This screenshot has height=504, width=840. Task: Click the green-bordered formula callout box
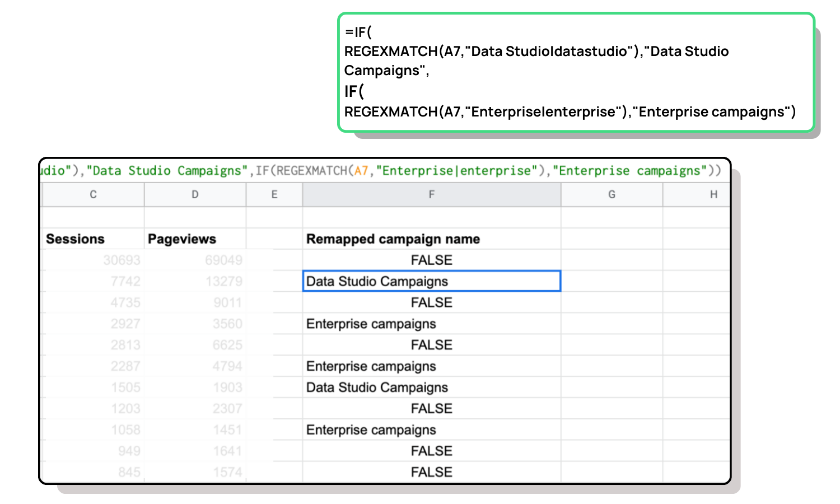(x=576, y=73)
